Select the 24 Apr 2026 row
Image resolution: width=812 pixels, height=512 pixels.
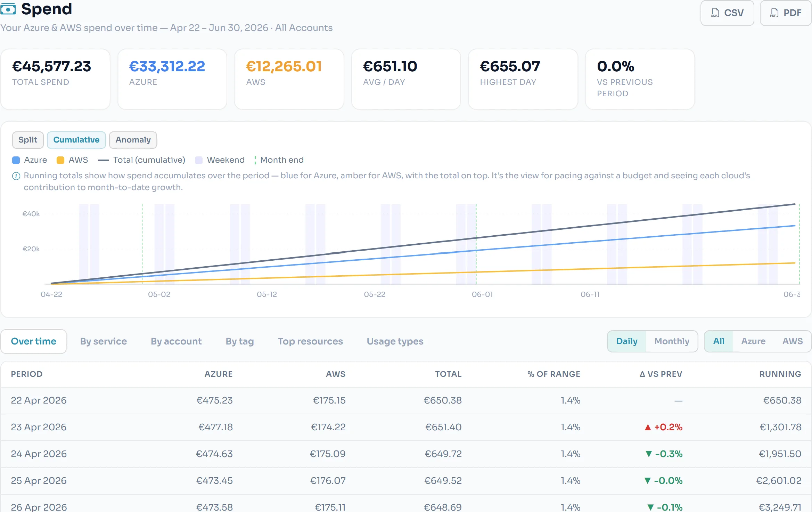[x=406, y=454]
